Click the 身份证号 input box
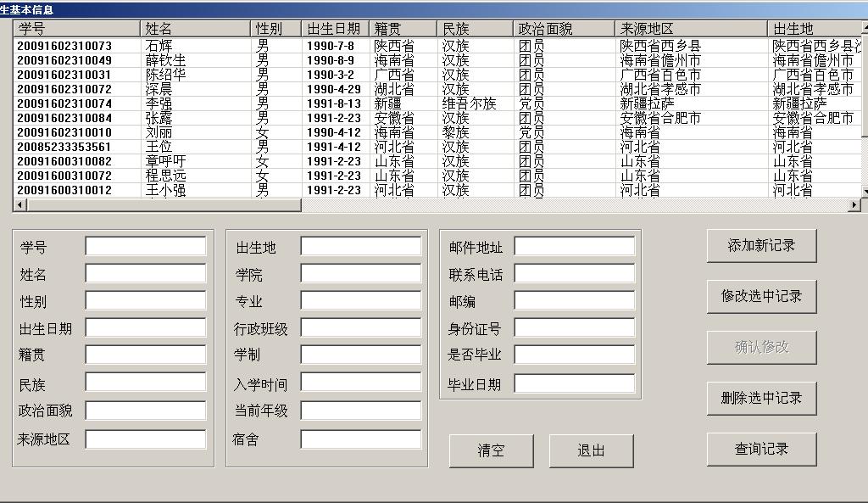 click(x=575, y=328)
